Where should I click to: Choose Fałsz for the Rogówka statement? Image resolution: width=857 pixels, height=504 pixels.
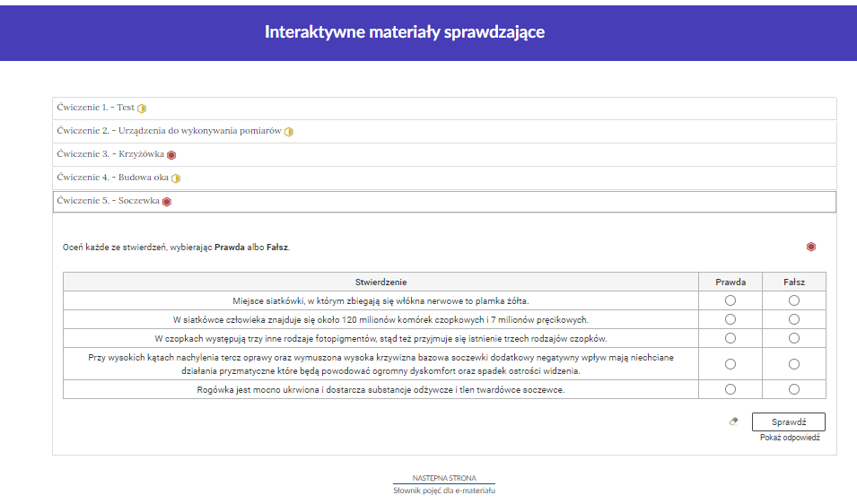pyautogui.click(x=793, y=389)
